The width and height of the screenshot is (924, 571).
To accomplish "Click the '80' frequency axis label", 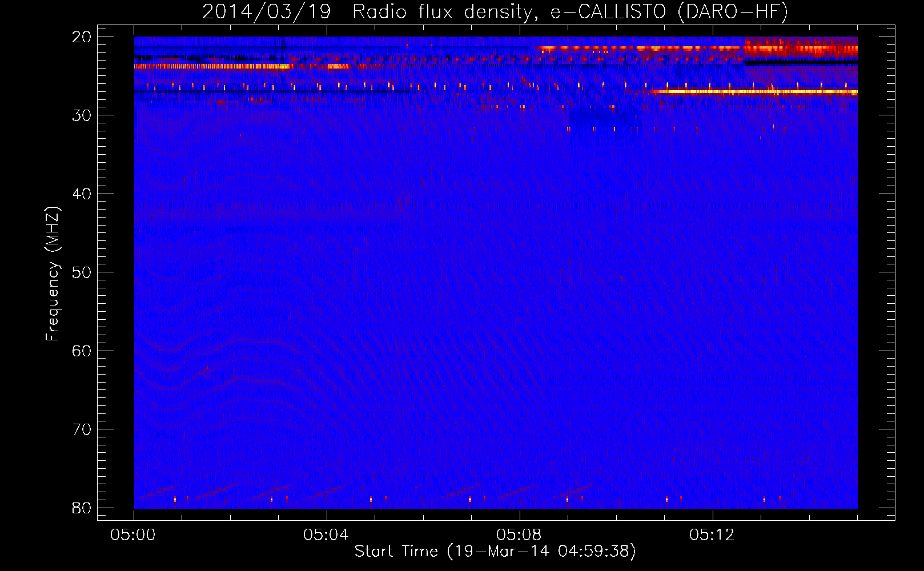I will [x=82, y=508].
